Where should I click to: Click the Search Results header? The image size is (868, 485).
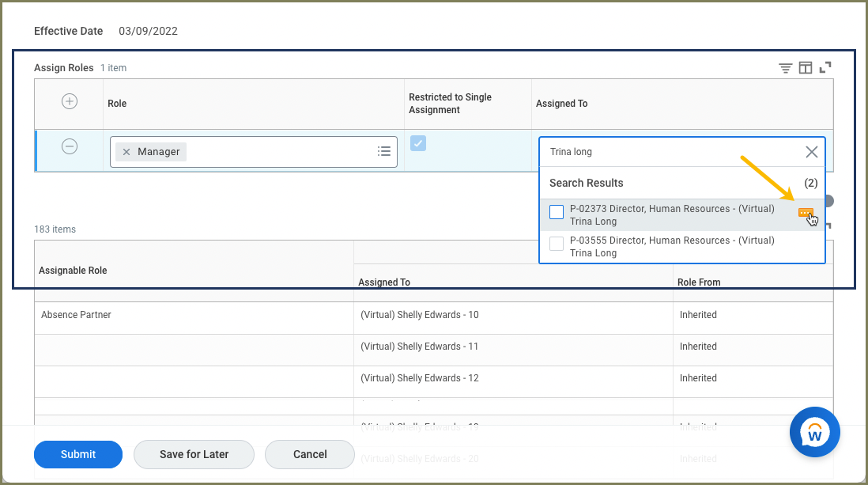click(x=587, y=183)
